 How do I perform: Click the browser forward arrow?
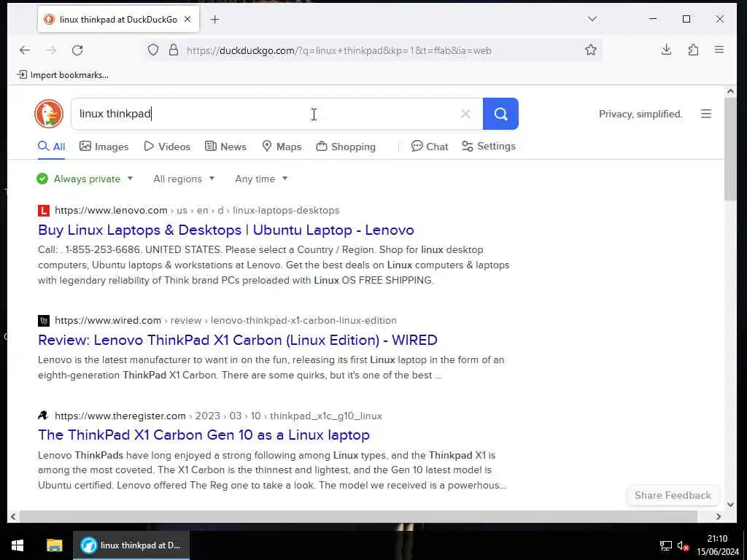click(51, 50)
